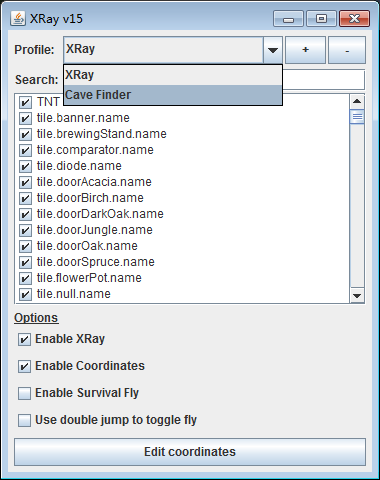Toggle tile.doorOak.name checkbox

pos(25,246)
